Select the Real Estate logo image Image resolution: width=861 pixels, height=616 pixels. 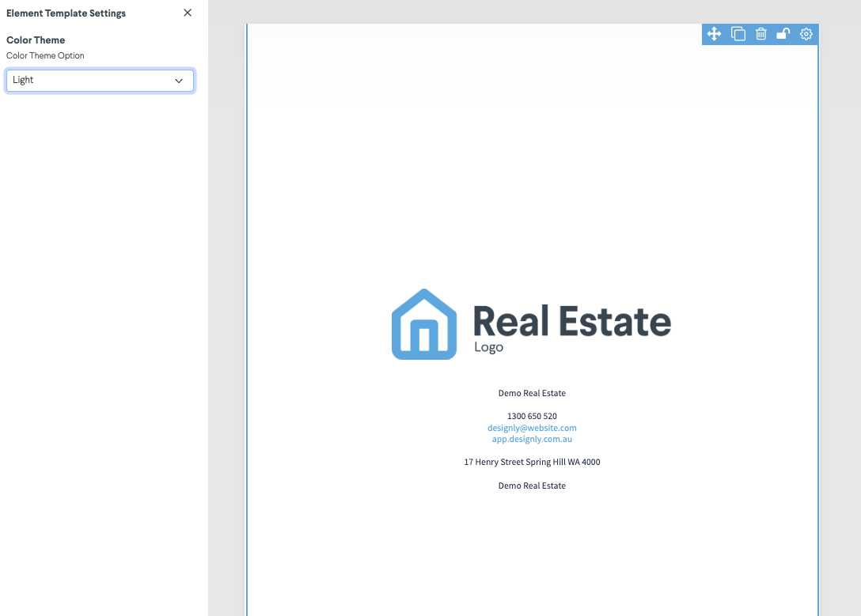pyautogui.click(x=532, y=324)
